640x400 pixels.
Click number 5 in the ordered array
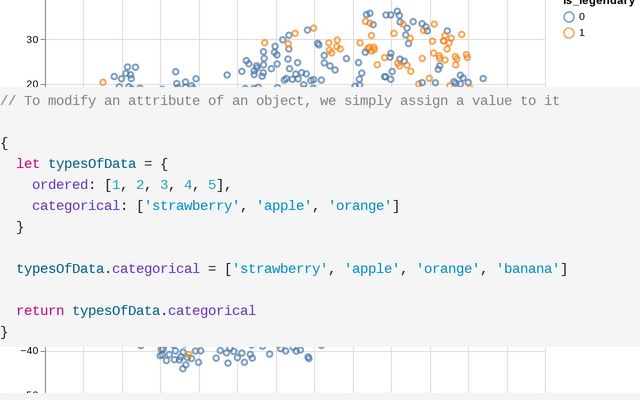tap(212, 185)
